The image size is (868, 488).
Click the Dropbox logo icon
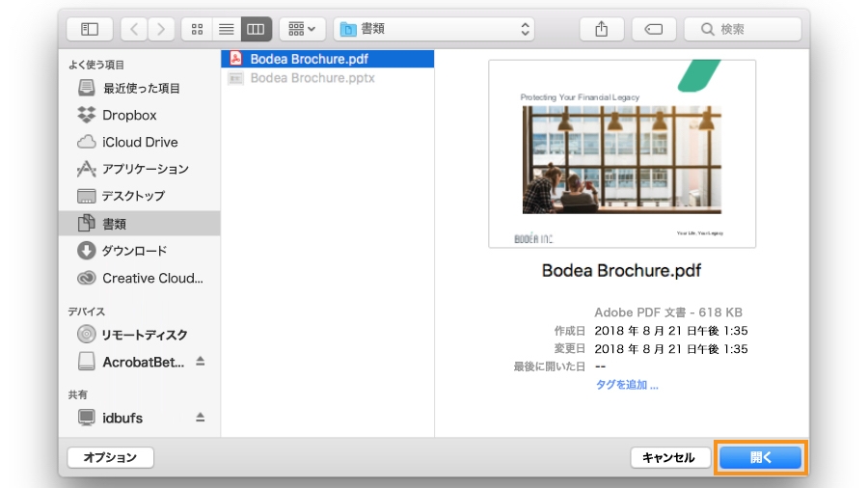click(87, 115)
